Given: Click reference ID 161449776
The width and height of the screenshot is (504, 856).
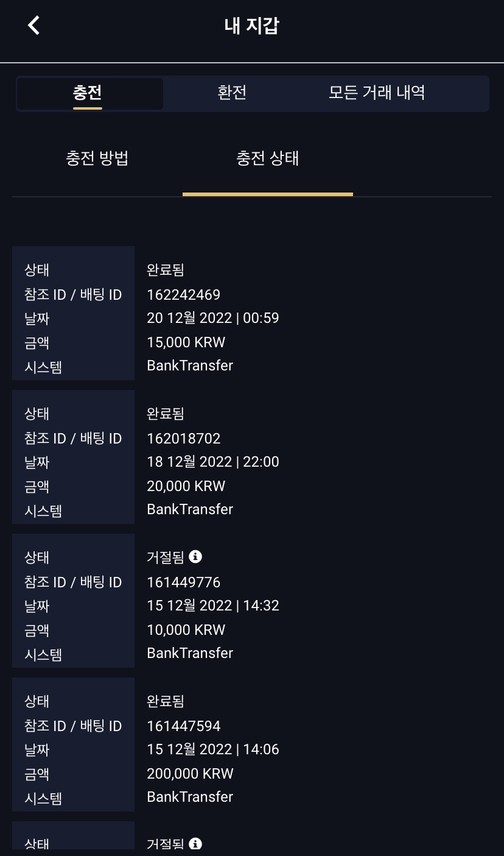Looking at the screenshot, I should point(184,582).
